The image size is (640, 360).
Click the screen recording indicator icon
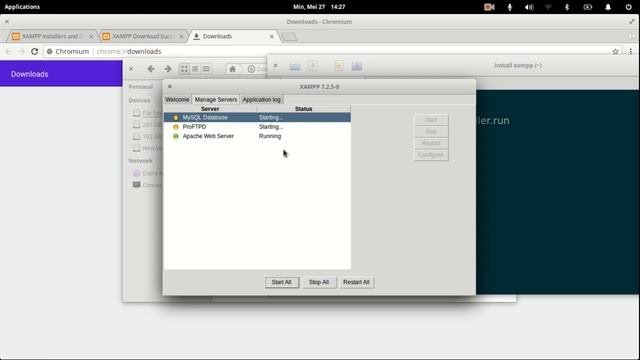(x=489, y=7)
